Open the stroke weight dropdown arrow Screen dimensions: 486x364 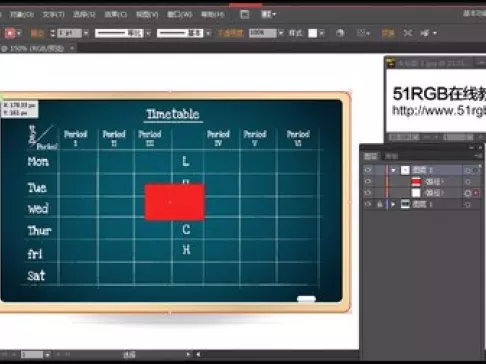pos(86,33)
